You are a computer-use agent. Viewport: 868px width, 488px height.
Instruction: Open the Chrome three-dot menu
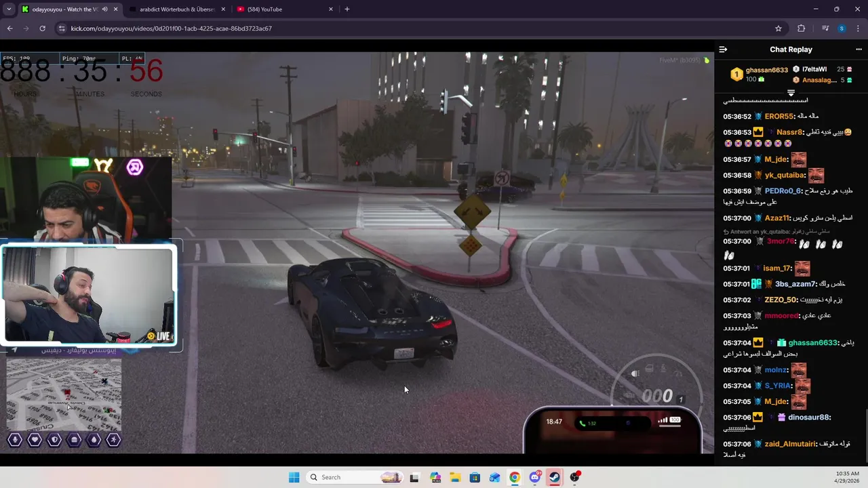click(859, 28)
